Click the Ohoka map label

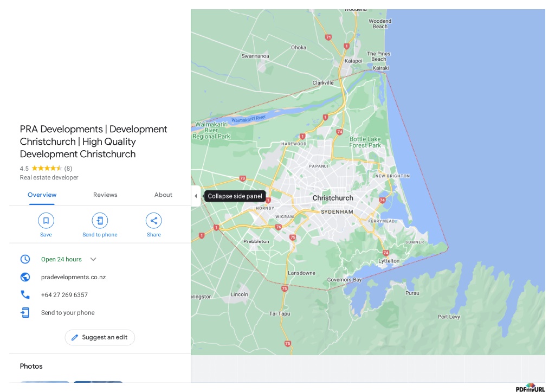tap(299, 48)
